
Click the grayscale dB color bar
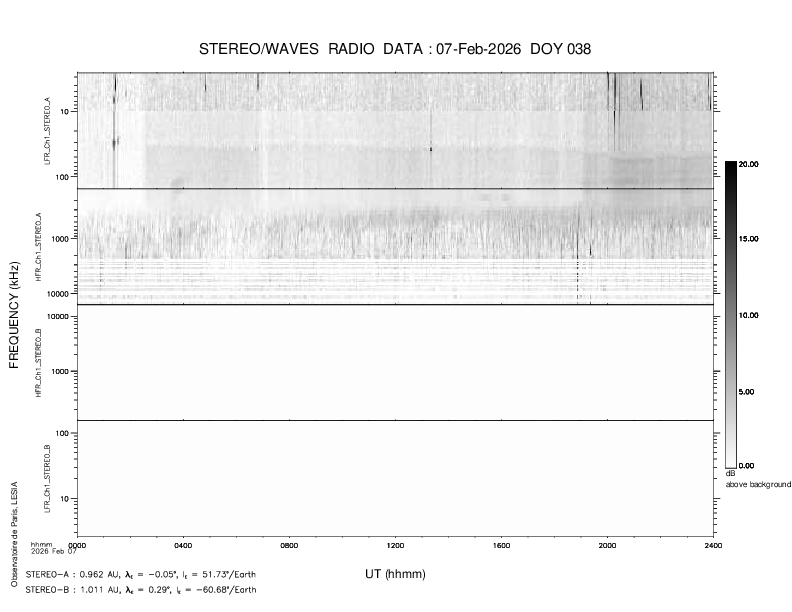pyautogui.click(x=731, y=315)
